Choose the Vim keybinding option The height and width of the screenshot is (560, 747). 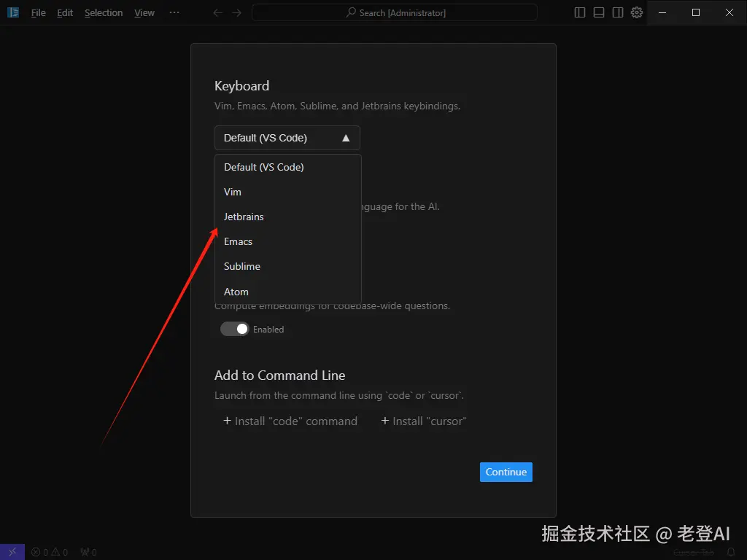pyautogui.click(x=287, y=192)
